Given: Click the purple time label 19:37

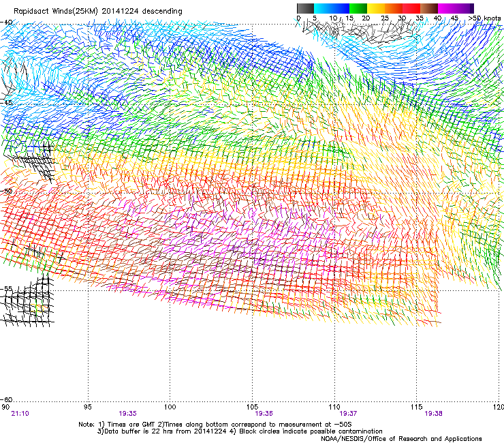Looking at the screenshot, I should tap(348, 414).
